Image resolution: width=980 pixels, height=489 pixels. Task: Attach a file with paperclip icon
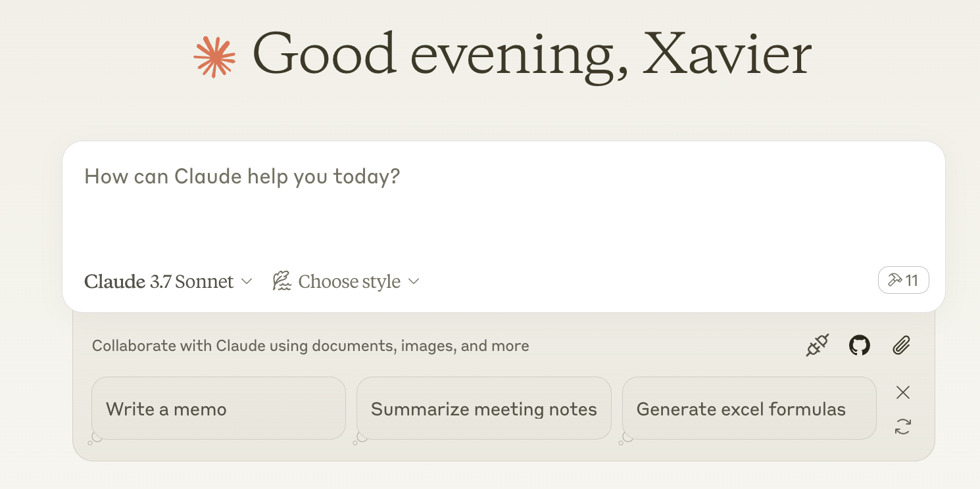coord(901,346)
